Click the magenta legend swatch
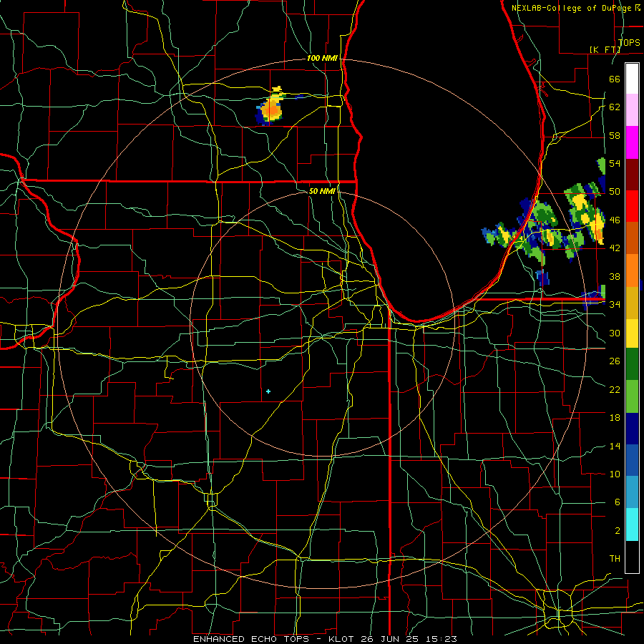Screen dimensions: 644x644 point(632,142)
